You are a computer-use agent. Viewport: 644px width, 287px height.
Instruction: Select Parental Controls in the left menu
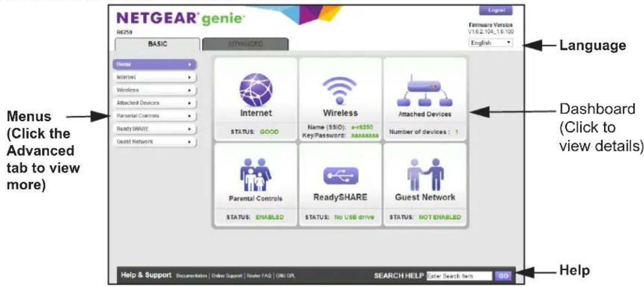pos(154,116)
